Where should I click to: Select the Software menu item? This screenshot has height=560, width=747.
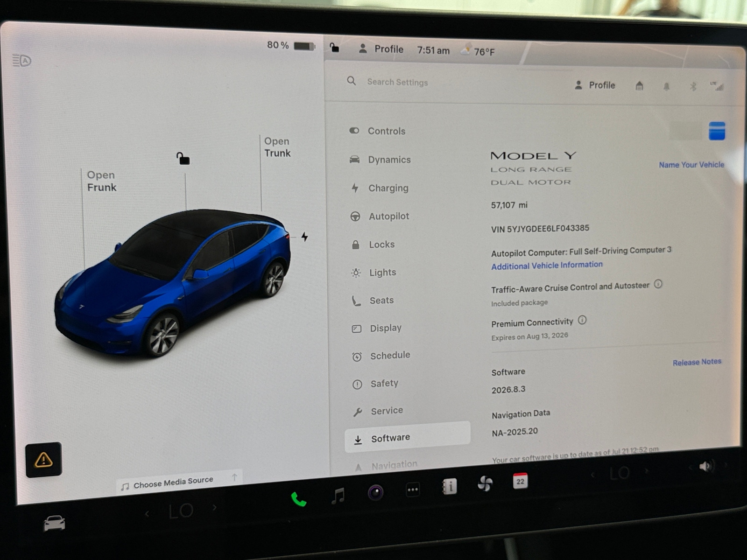[x=407, y=437]
